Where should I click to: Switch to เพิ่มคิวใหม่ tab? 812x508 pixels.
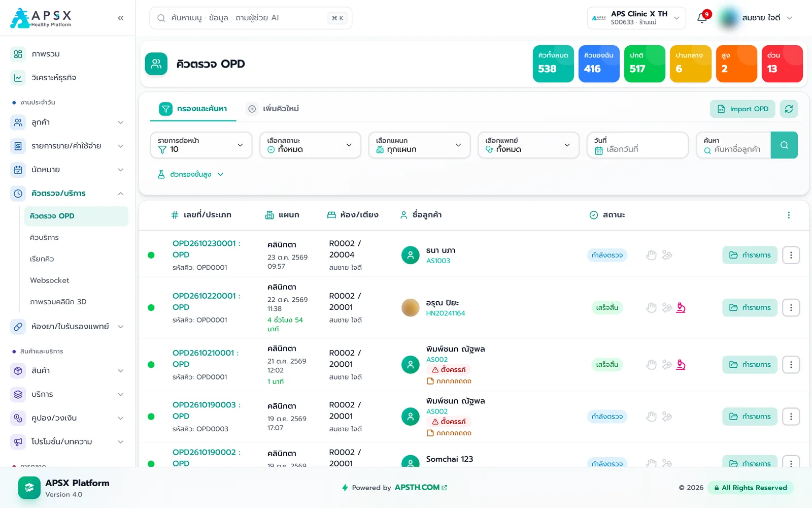273,109
